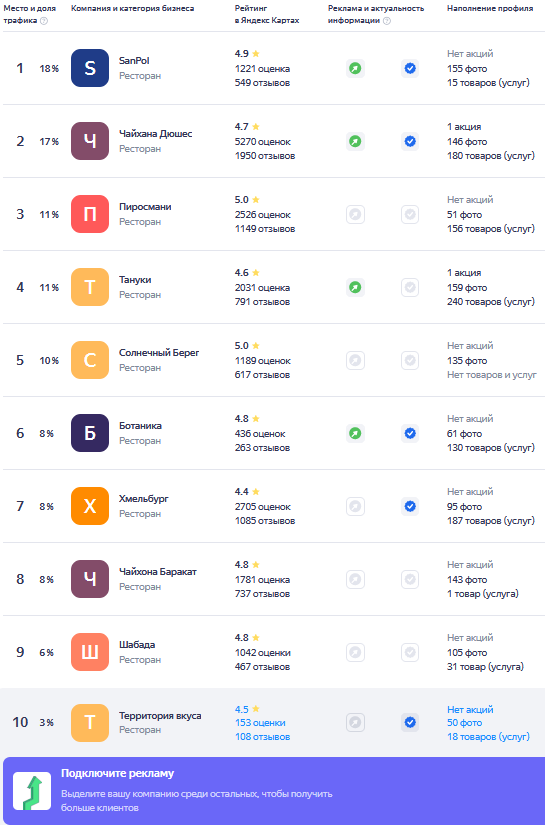This screenshot has height=825, width=545.
Task: Click the blue verified checkmark for Чайхана Дюшес
Action: tap(410, 142)
